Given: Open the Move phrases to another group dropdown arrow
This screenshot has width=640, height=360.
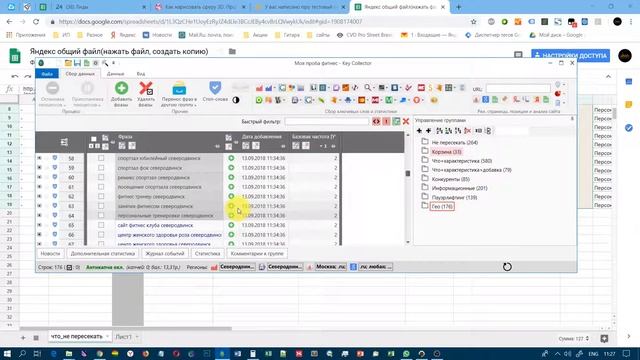Looking at the screenshot, I should click(x=195, y=105).
